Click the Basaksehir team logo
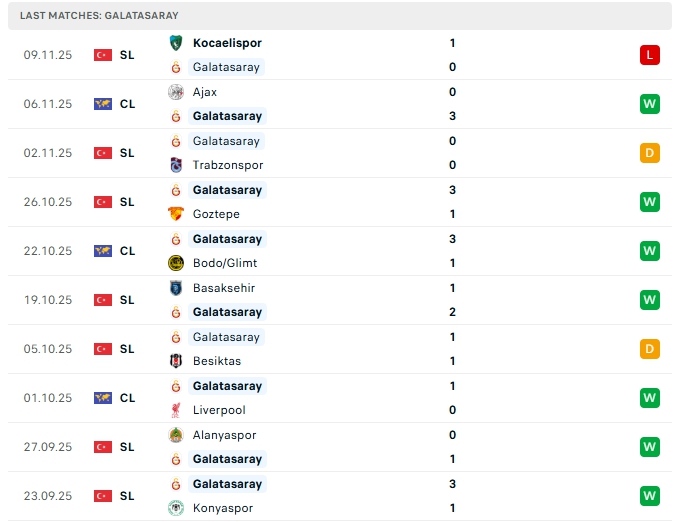The width and height of the screenshot is (681, 522). 176,288
